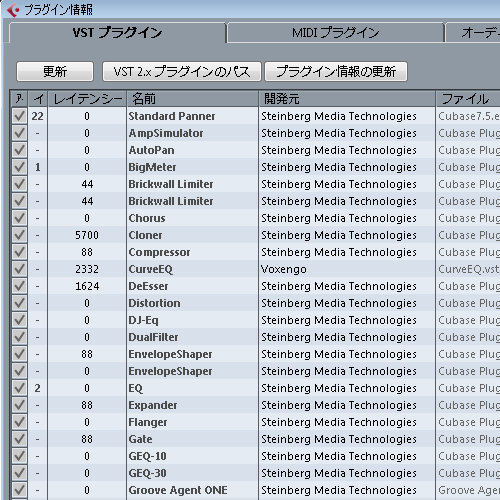
Task: Click the 22 instance count cell
Action: (x=37, y=116)
